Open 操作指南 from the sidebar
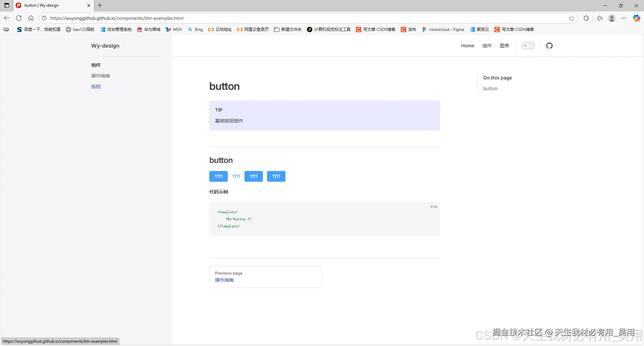Image resolution: width=644 pixels, height=346 pixels. click(101, 76)
